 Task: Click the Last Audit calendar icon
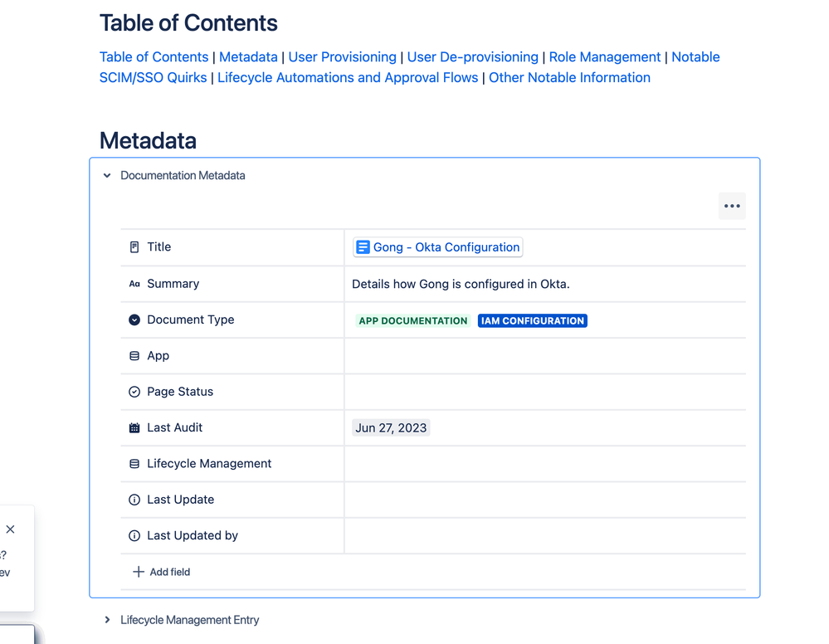(x=134, y=427)
